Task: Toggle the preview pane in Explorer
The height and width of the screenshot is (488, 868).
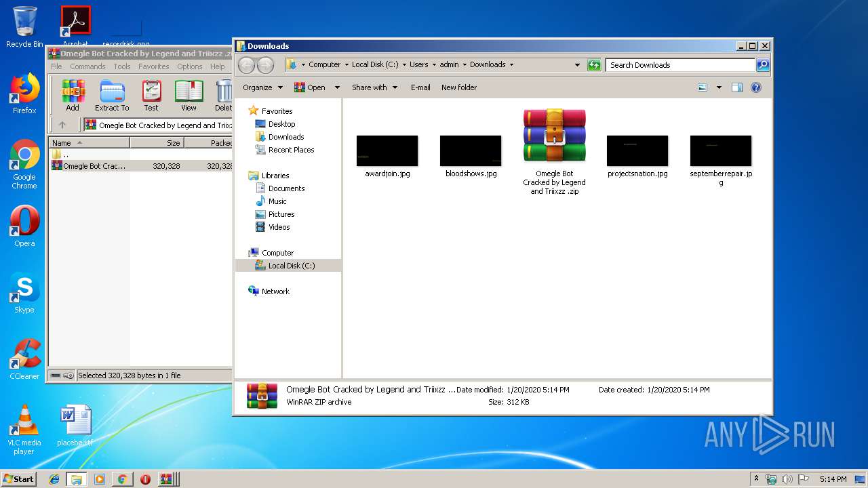Action: (x=737, y=87)
